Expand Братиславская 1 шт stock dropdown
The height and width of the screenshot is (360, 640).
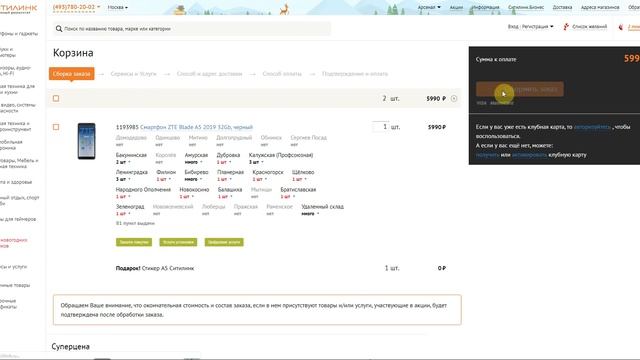click(x=288, y=197)
